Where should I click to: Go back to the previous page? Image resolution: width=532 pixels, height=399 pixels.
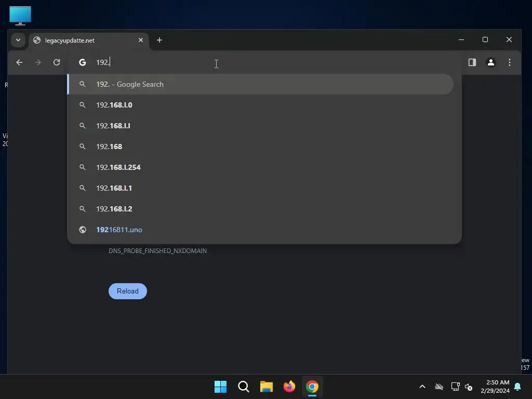pos(19,62)
